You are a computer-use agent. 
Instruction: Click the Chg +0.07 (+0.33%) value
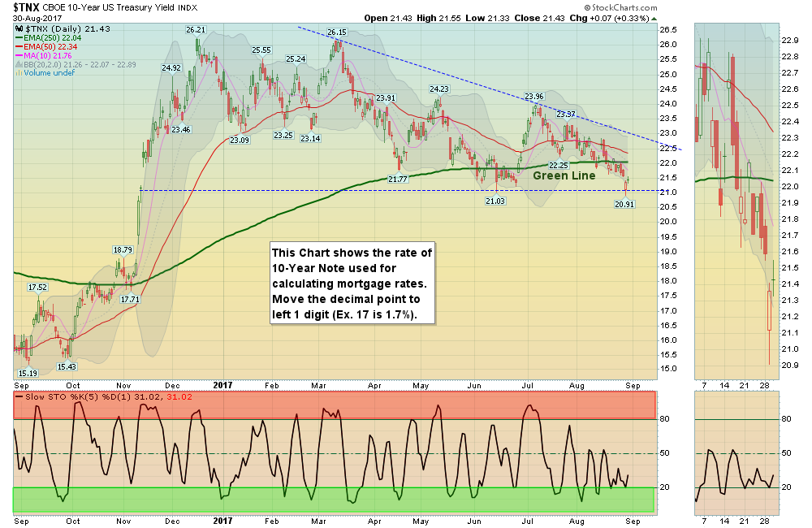[x=609, y=18]
